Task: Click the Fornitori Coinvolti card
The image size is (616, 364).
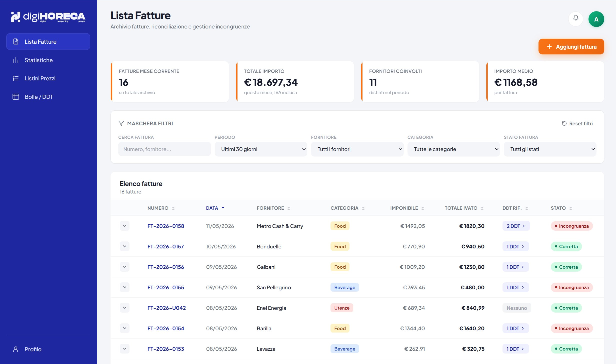Action: 420,82
